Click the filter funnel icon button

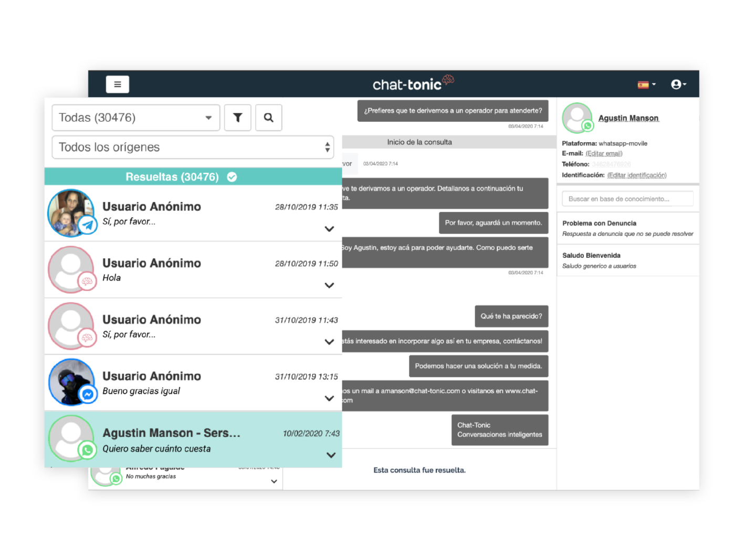[x=238, y=118]
